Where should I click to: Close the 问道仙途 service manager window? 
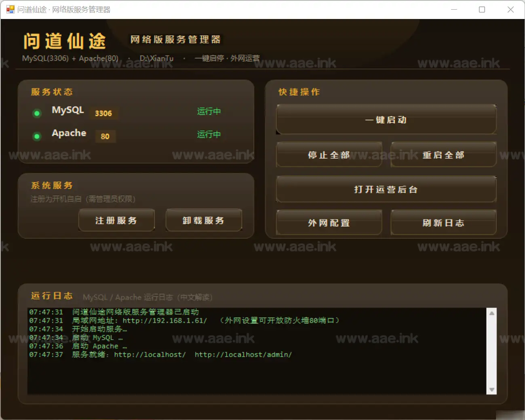510,9
